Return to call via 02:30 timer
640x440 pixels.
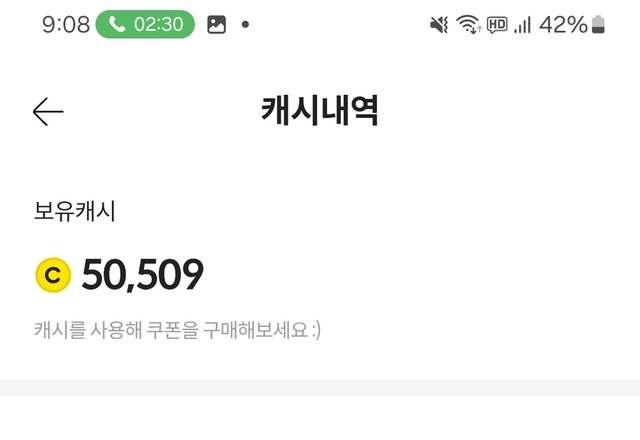point(158,25)
